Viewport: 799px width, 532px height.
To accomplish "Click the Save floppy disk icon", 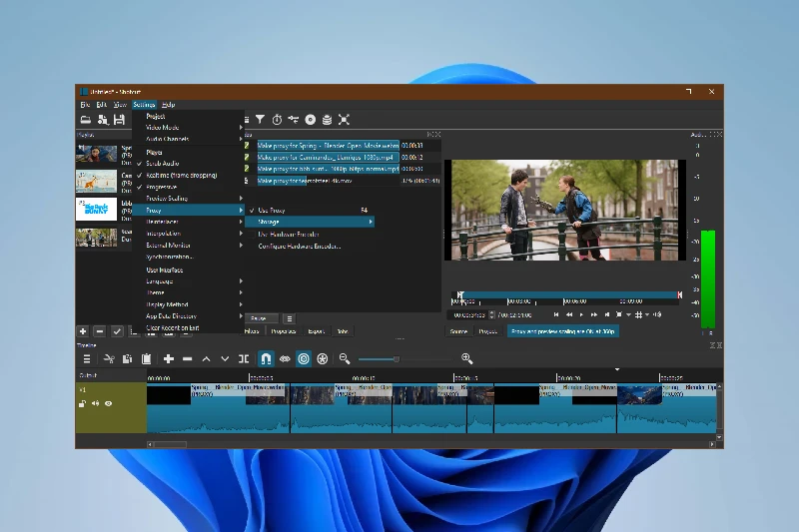I will click(119, 120).
